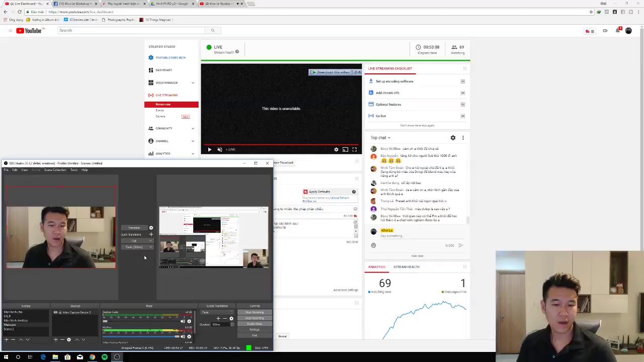Open source properties gear in Sources panel
Screen dimensions: 644x362
69,340
